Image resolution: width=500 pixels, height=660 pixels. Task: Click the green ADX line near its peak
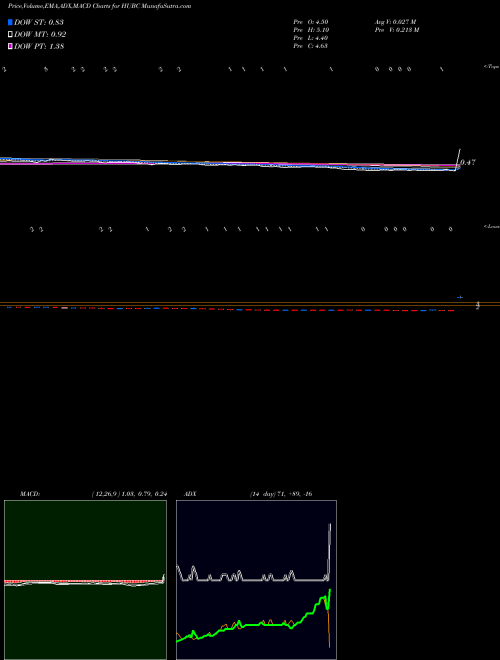[x=330, y=592]
